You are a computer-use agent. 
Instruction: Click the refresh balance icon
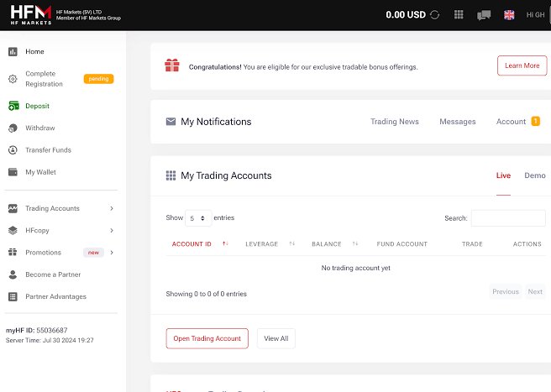coord(434,14)
